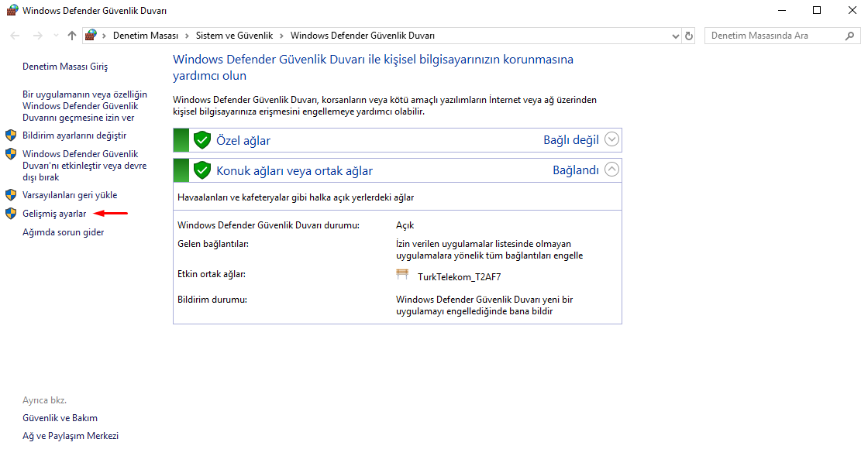Open Ağımda sorun gider link
Viewport: 868px width, 456px height.
click(63, 232)
